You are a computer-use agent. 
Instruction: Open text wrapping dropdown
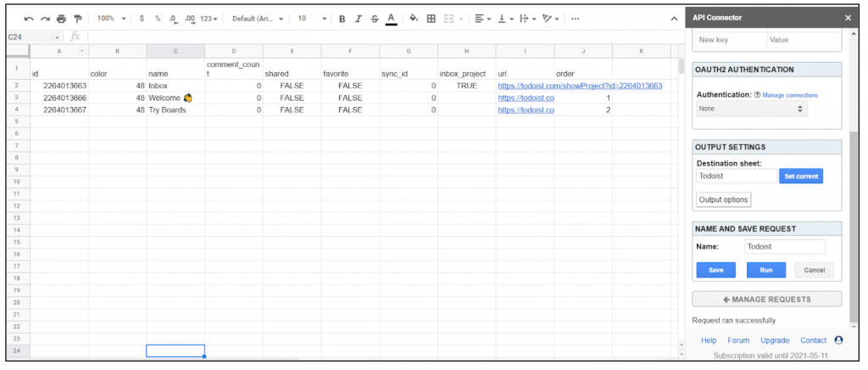coord(528,19)
